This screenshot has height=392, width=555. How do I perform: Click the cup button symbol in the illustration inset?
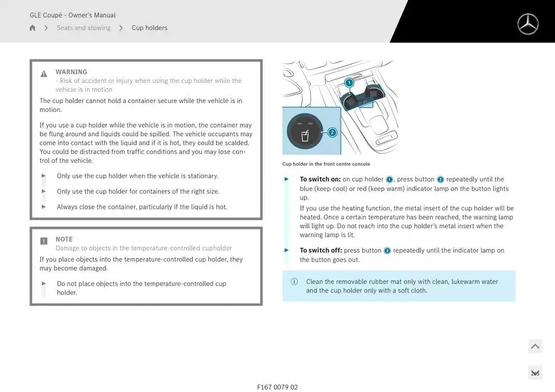point(305,135)
